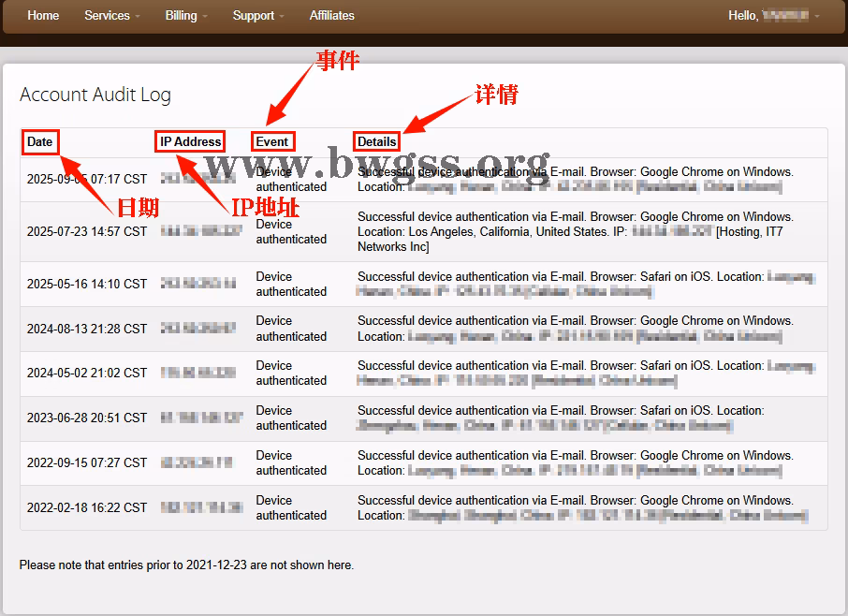Click the Date column header
Viewport: 848px width, 616px height.
pos(40,142)
